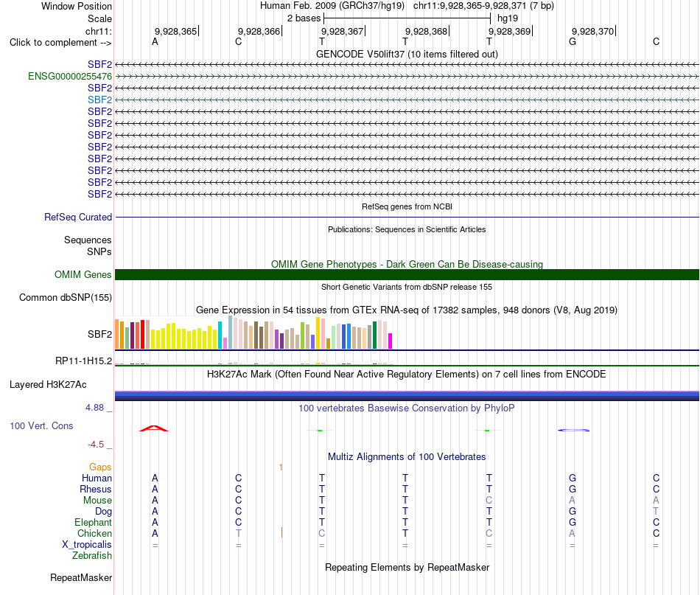Image resolution: width=700 pixels, height=595 pixels.
Task: Click the 'X_tropicalis' alignment row label
Action: [87, 545]
